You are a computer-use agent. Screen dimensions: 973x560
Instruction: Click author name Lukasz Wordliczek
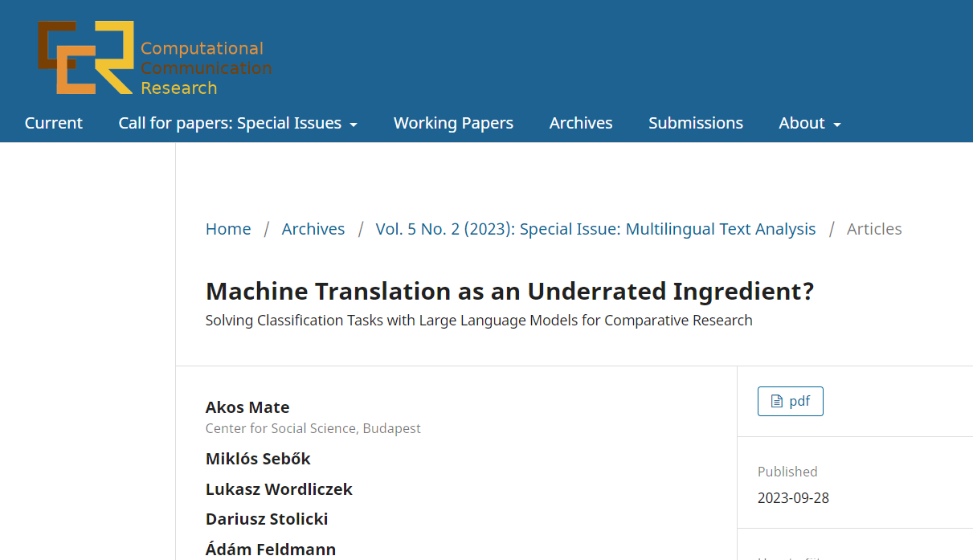279,489
